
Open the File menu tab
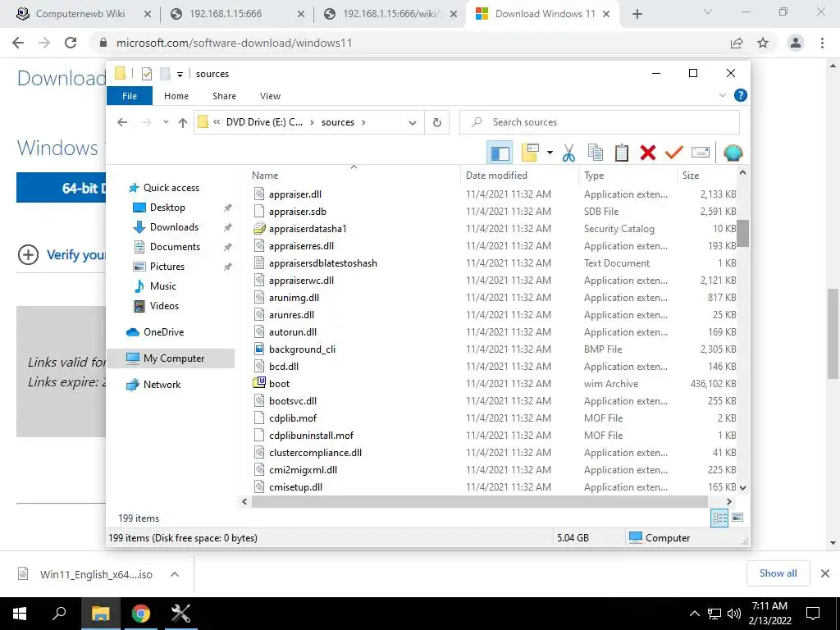130,96
